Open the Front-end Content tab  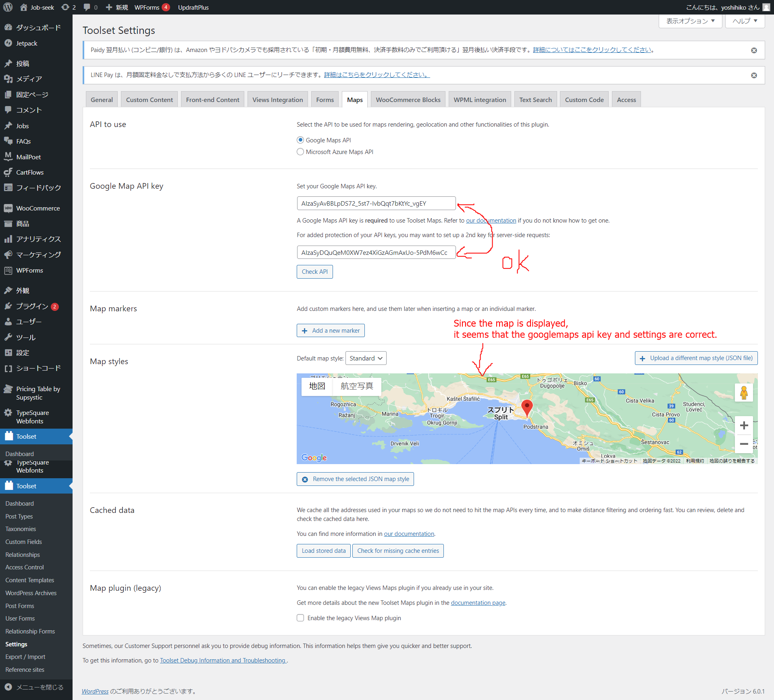(x=212, y=100)
